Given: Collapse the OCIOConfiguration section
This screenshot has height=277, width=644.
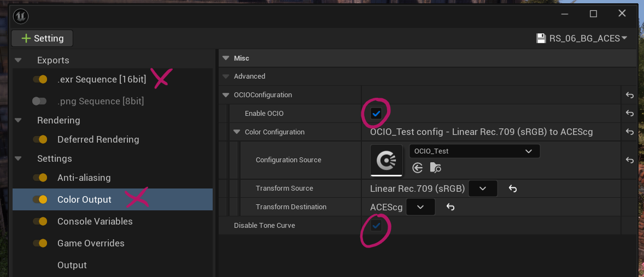Looking at the screenshot, I should [226, 95].
